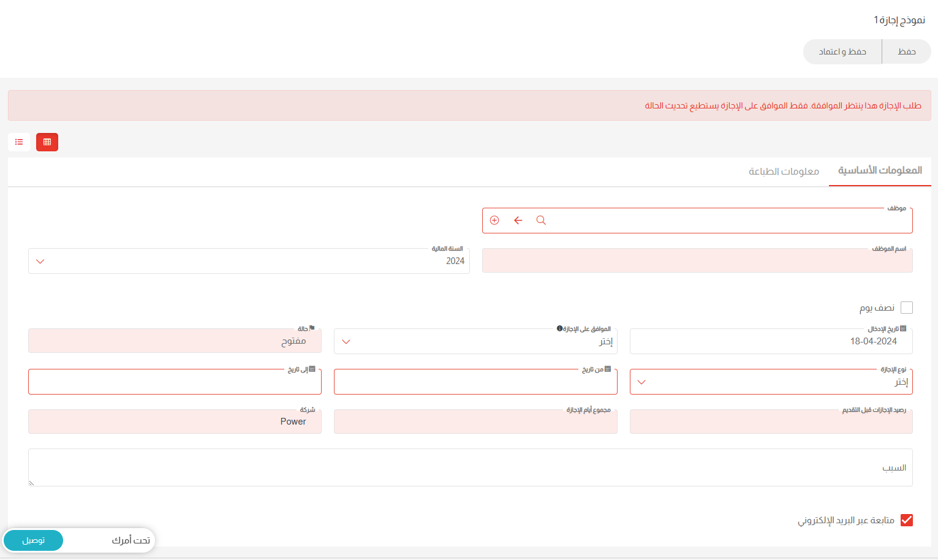
Task: Click the search icon in employee field
Action: tap(541, 221)
